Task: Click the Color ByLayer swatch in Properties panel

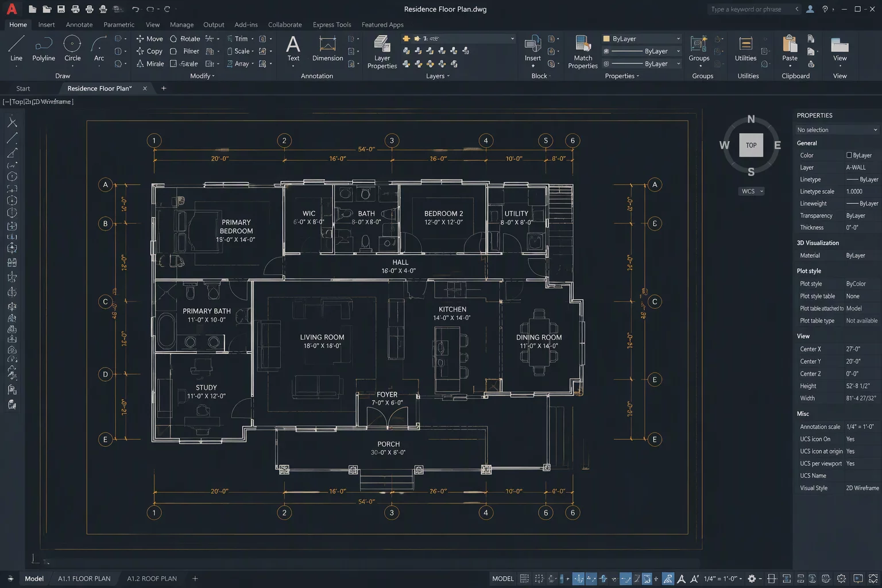Action: pos(849,155)
